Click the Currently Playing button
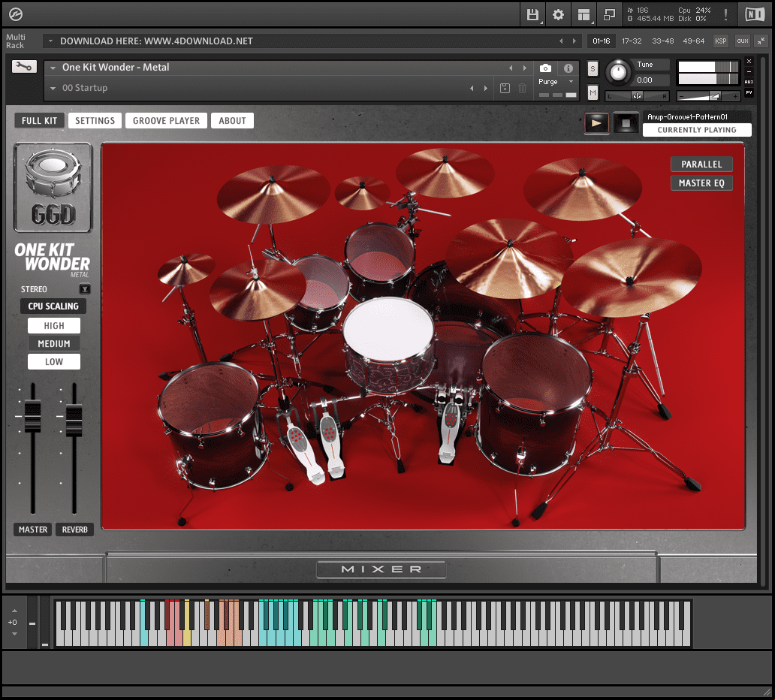The width and height of the screenshot is (775, 700). coord(697,130)
